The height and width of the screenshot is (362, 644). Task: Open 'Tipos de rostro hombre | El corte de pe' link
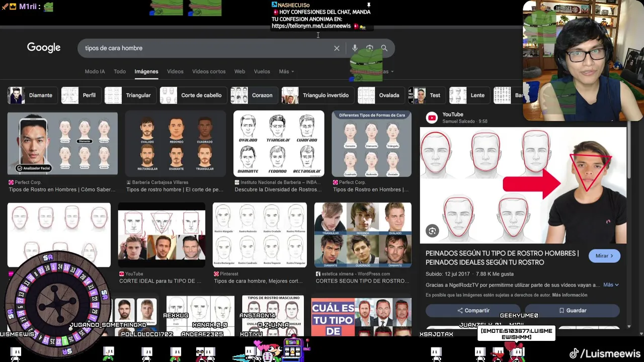pos(175,190)
